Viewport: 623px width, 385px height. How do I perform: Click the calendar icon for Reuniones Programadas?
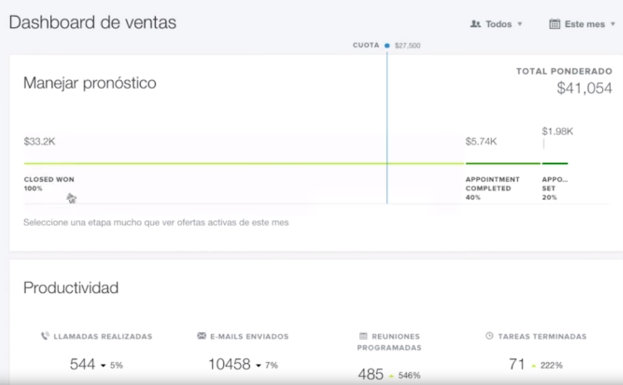point(363,336)
